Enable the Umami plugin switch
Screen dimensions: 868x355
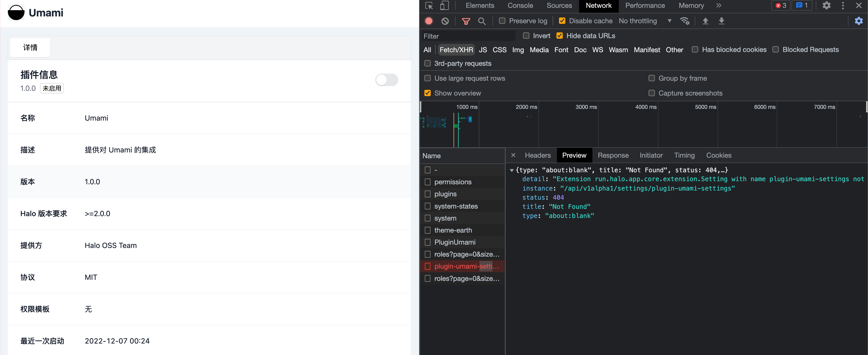coord(387,80)
